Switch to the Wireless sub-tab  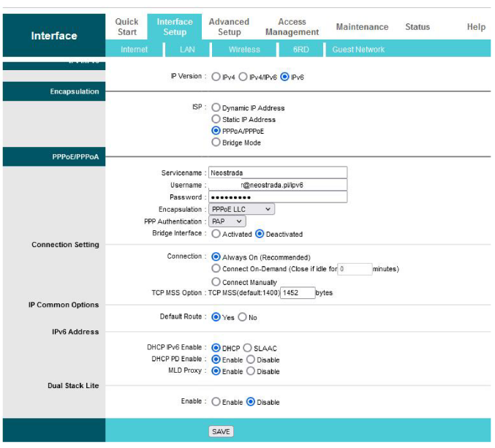244,50
